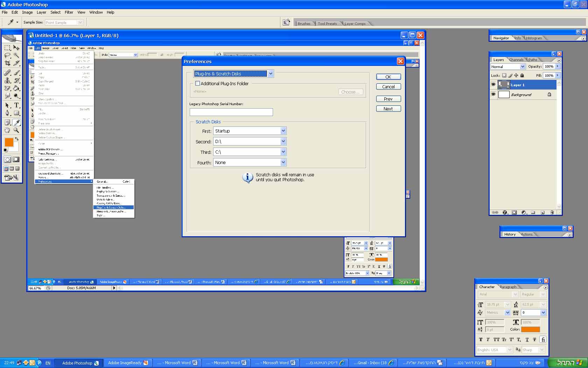588x368 pixels.
Task: Expand the Opacity slider arrow
Action: [558, 66]
